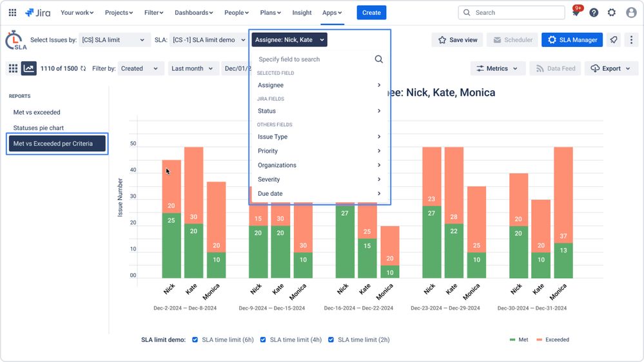This screenshot has height=362, width=644.
Task: Click the Data Feed button
Action: (555, 68)
